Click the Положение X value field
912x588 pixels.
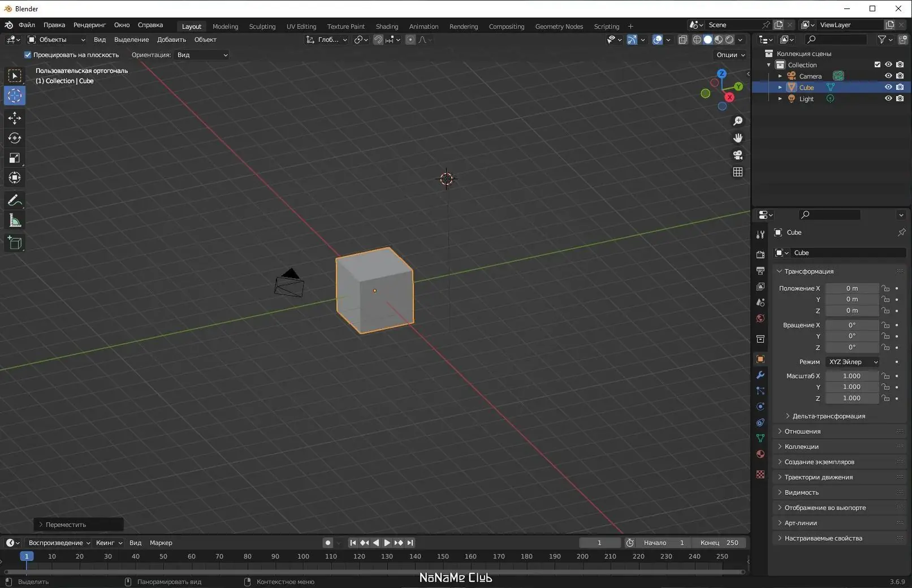coord(852,288)
